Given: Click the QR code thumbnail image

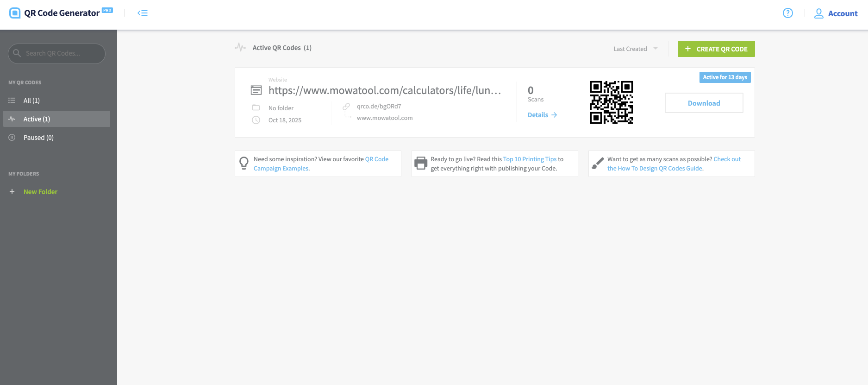Looking at the screenshot, I should point(611,102).
